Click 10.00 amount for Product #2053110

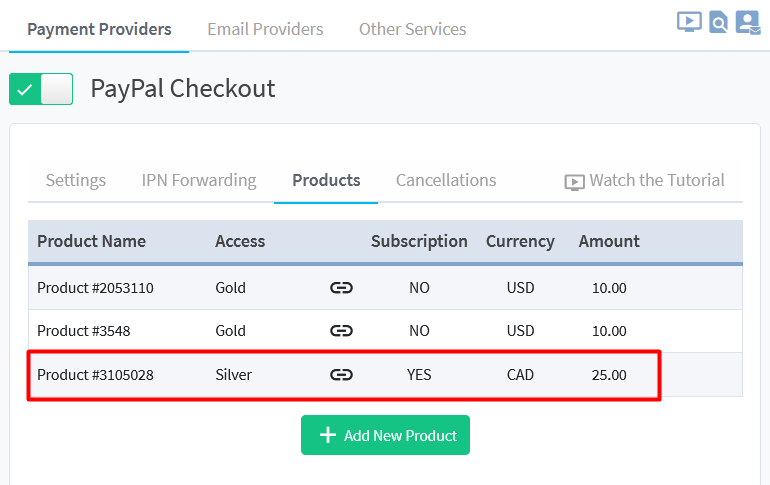pyautogui.click(x=609, y=288)
